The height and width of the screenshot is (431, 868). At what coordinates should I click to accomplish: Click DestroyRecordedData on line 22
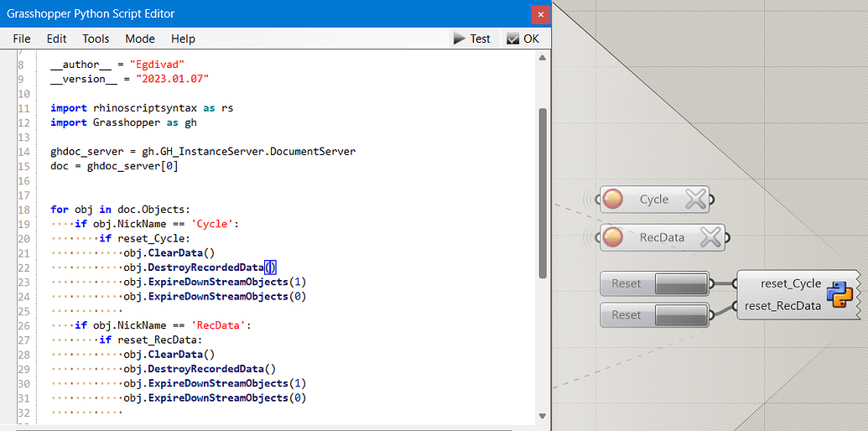coord(205,267)
